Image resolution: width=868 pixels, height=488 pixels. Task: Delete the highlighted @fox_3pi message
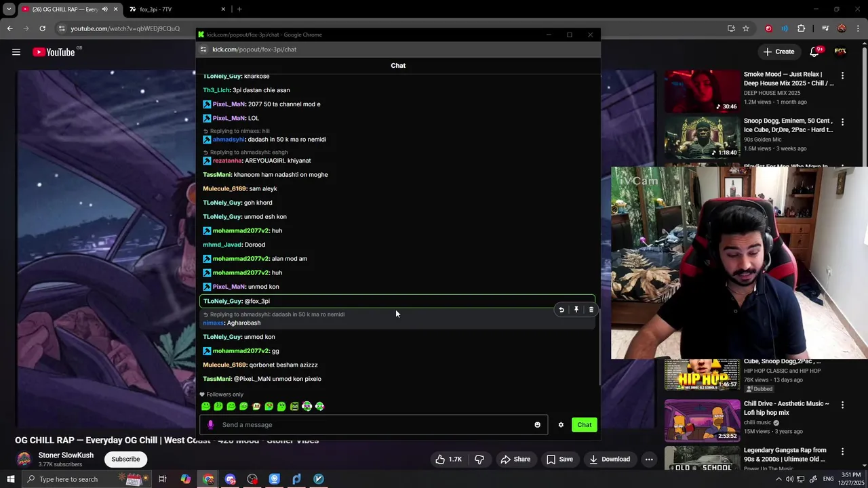click(x=591, y=310)
